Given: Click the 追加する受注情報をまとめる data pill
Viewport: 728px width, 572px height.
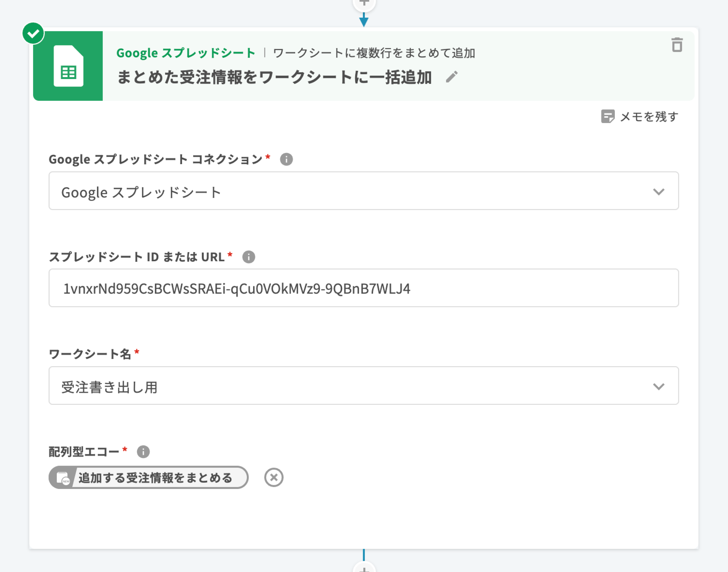Looking at the screenshot, I should (x=156, y=478).
